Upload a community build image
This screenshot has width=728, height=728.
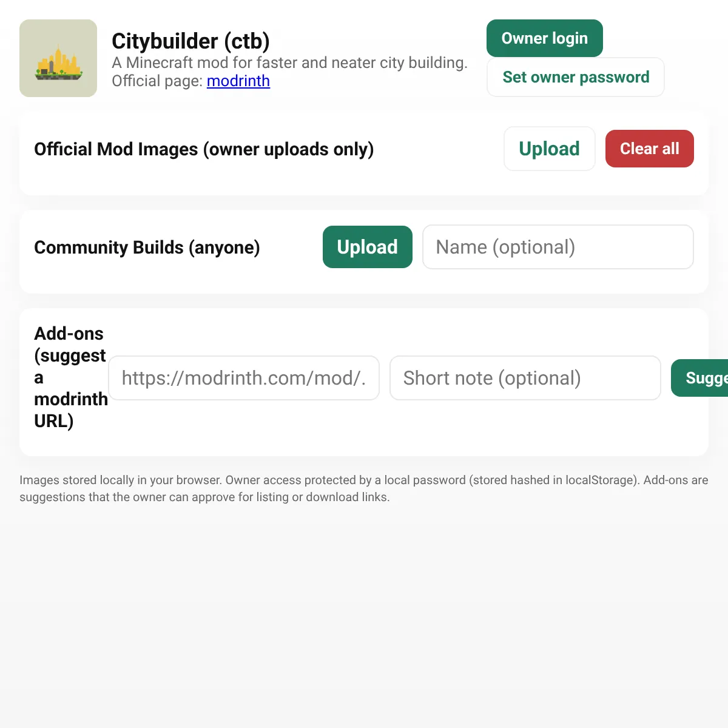click(368, 247)
